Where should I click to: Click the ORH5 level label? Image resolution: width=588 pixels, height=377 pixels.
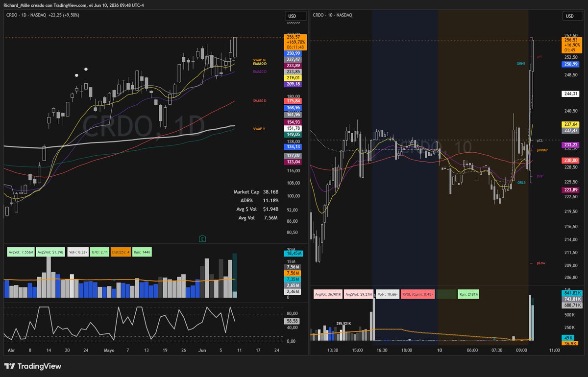click(x=521, y=64)
